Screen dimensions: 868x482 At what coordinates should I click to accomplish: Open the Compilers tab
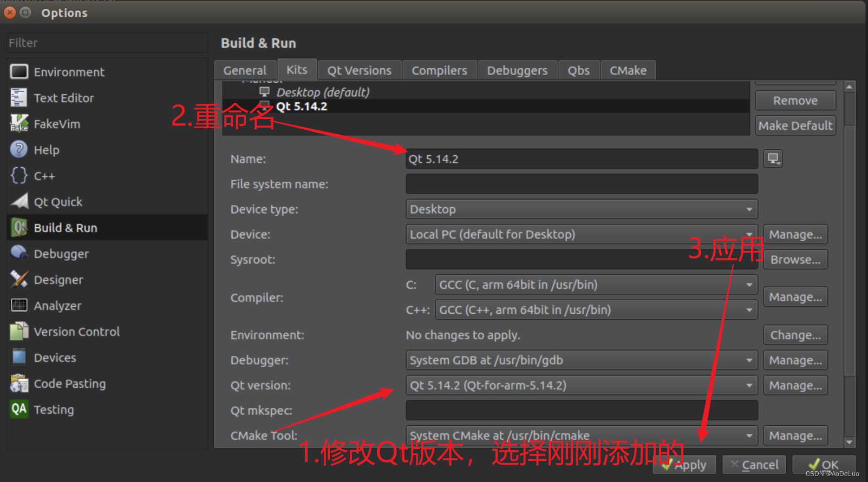tap(440, 70)
